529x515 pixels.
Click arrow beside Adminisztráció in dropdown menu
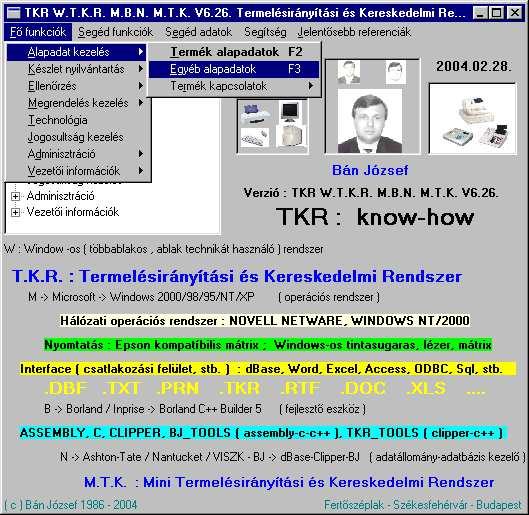click(141, 154)
